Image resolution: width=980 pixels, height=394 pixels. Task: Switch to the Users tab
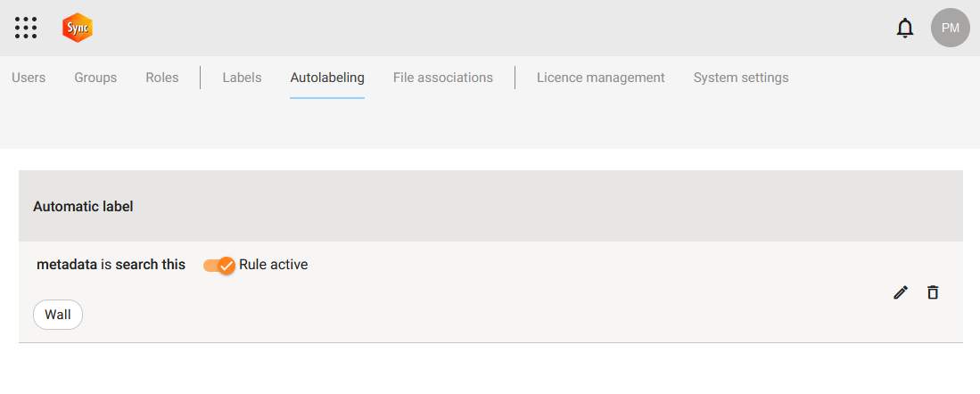29,78
